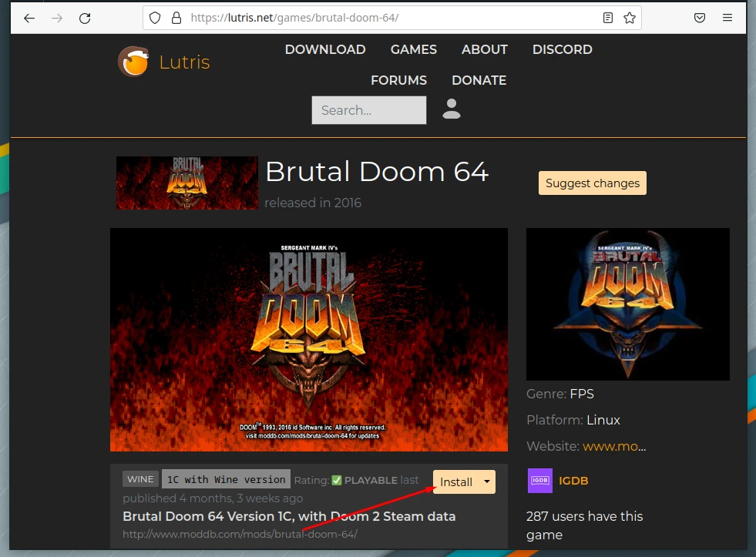
Task: Save page to Pocket
Action: pos(700,18)
